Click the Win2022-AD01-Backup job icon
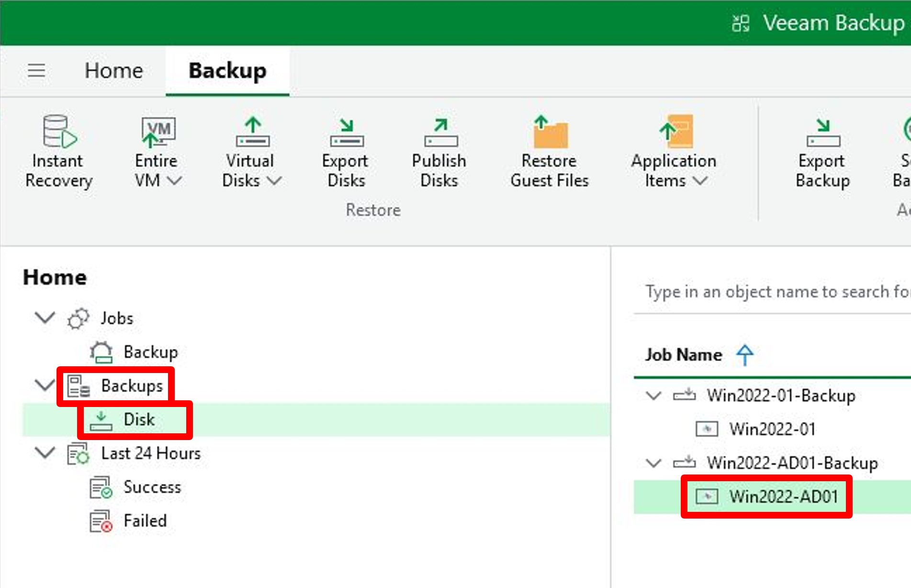 pos(685,463)
